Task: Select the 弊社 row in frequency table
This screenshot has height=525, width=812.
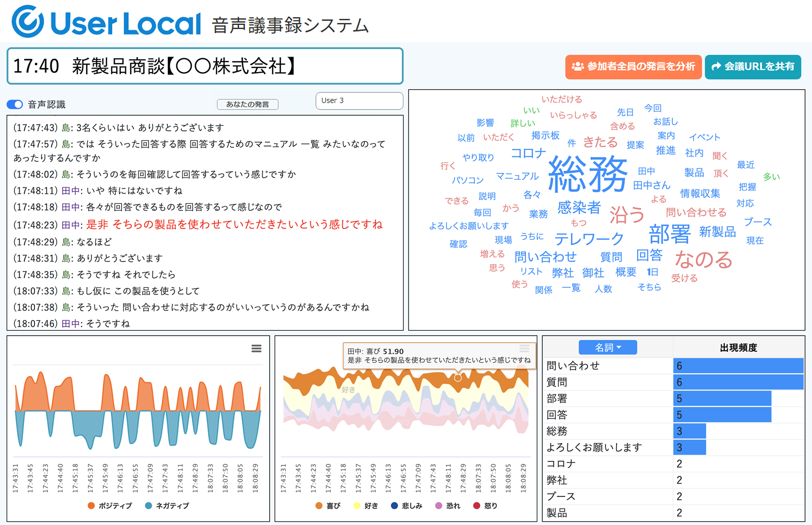Action: (x=674, y=480)
